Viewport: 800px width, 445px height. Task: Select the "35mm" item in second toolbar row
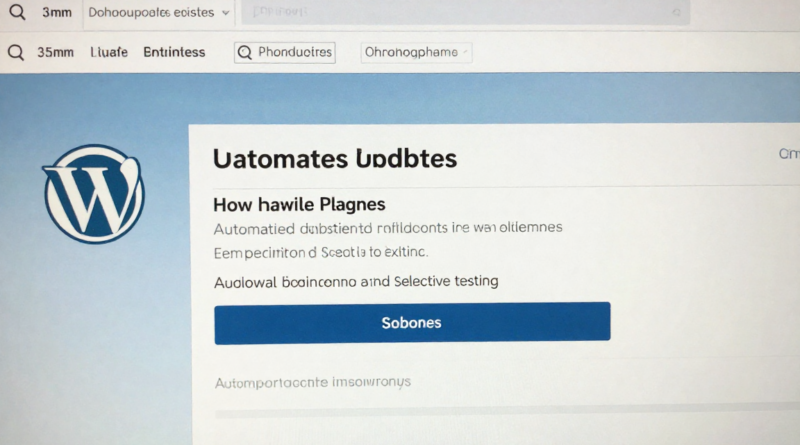[55, 53]
